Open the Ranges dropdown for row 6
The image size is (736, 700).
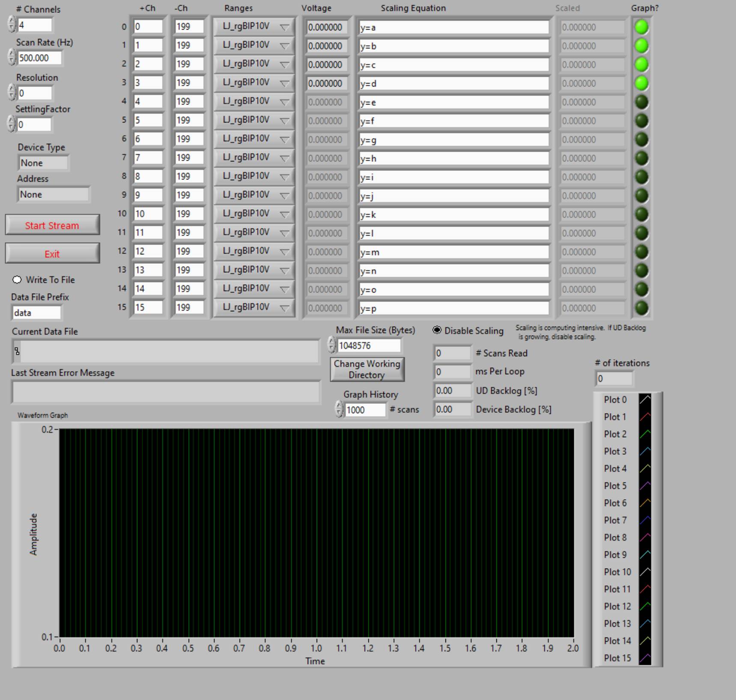click(x=254, y=139)
